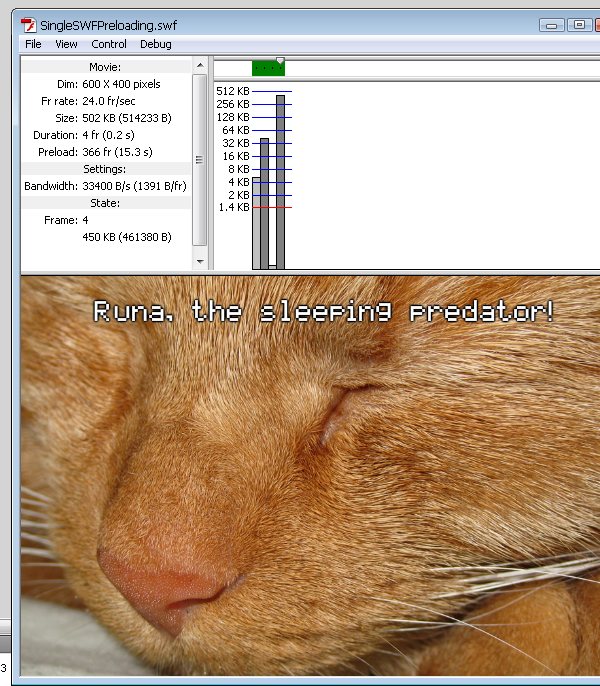Click the 'Movie:' section header
This screenshot has width=600, height=686.
tap(105, 67)
